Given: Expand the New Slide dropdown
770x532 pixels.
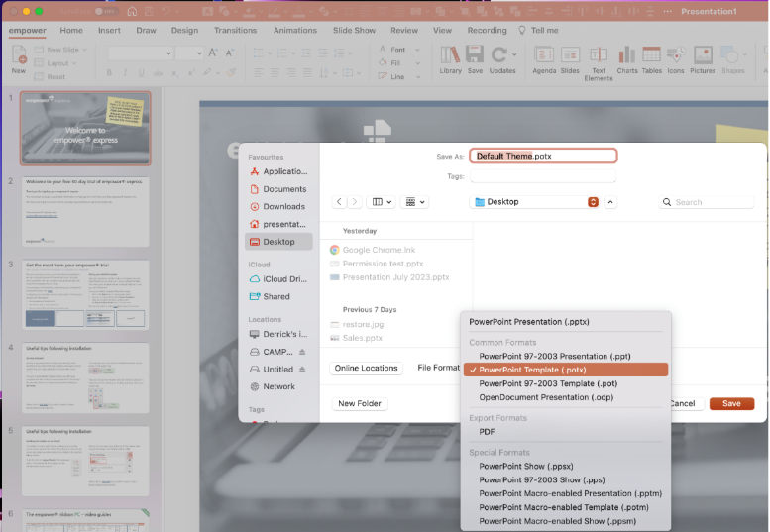Looking at the screenshot, I should pyautogui.click(x=84, y=50).
